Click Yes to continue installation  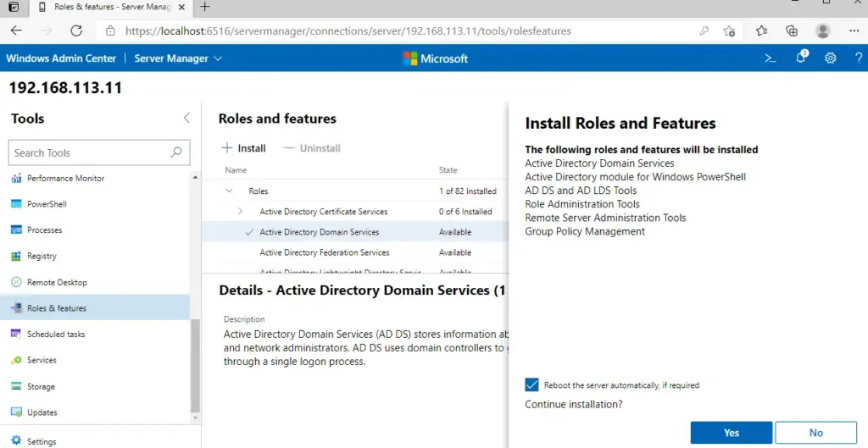coord(732,433)
